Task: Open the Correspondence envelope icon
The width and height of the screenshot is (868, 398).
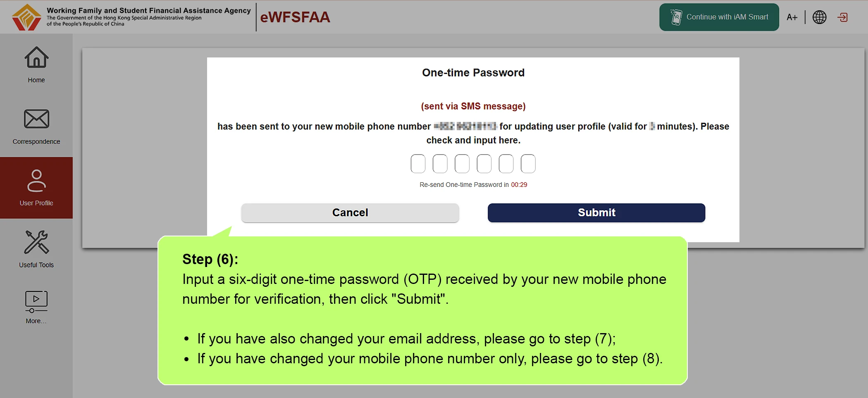Action: tap(36, 119)
